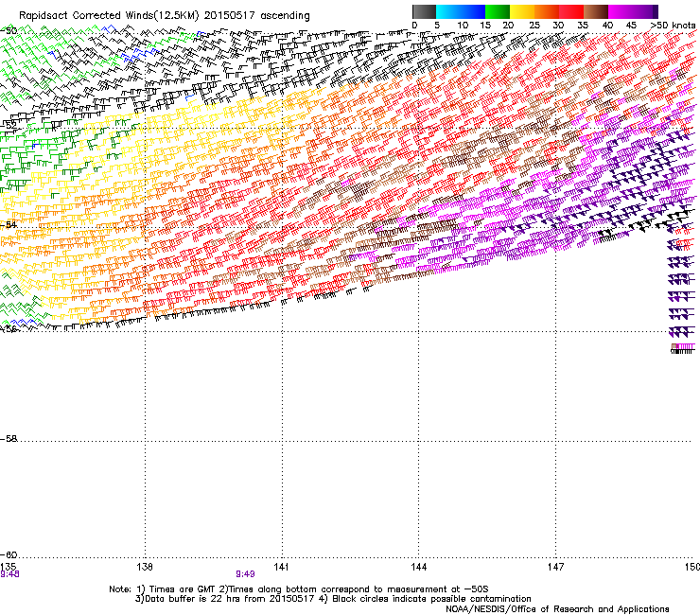Click the '144' longitude axis label
This screenshot has height=615, width=700.
click(418, 567)
